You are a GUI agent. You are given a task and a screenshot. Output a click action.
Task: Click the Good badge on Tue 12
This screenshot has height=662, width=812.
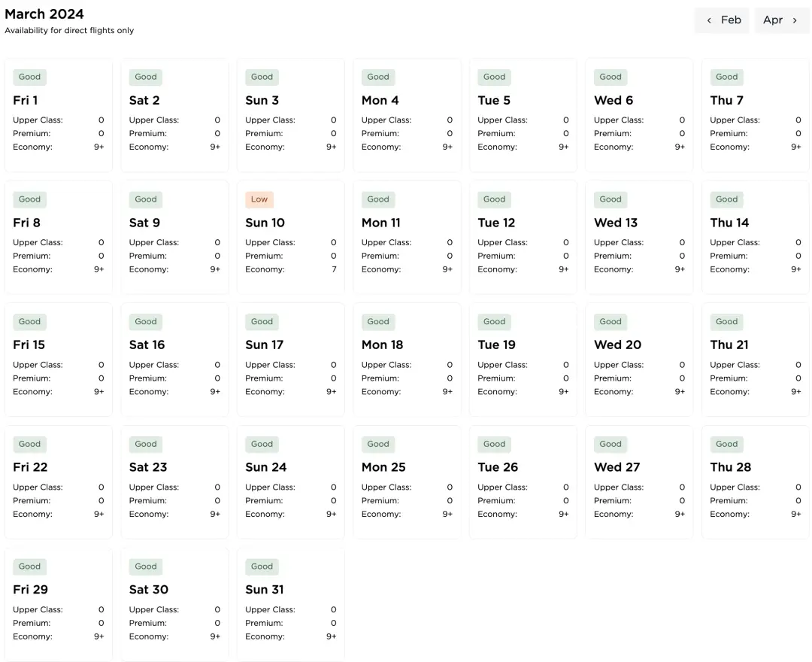click(494, 199)
